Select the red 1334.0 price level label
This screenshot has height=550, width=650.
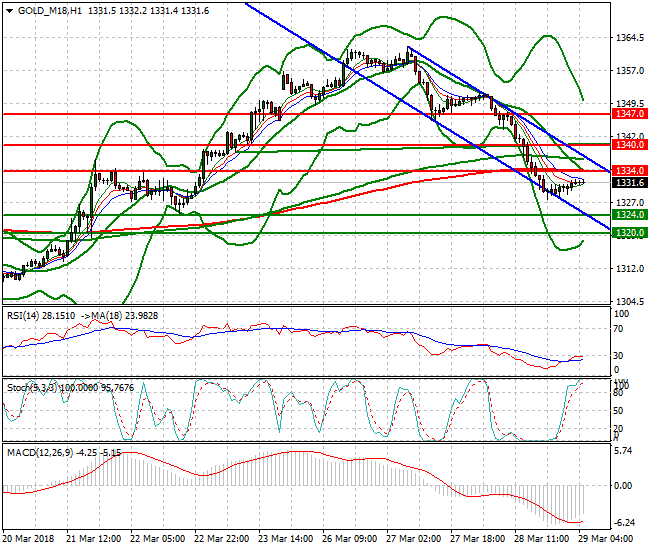629,170
